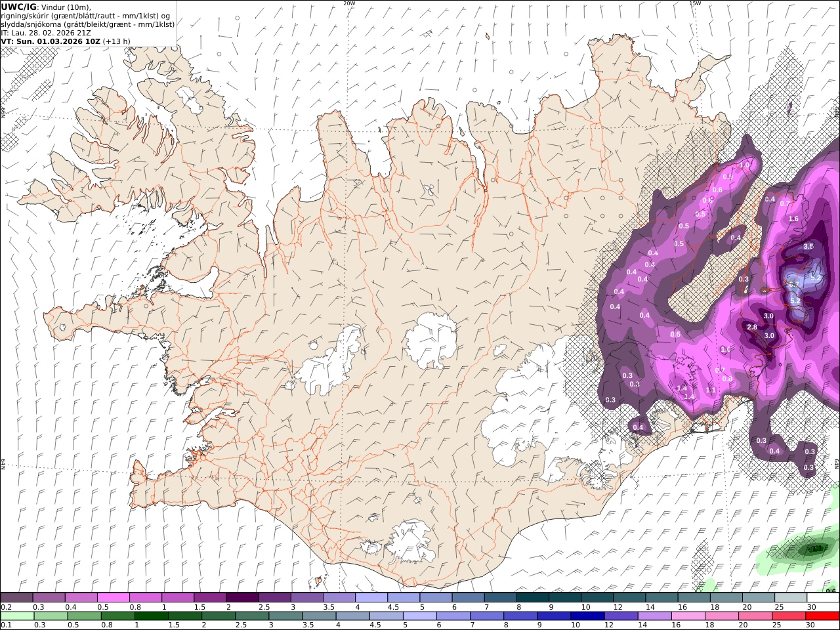Click the "1.1" precipitation value on the map

coord(710,390)
